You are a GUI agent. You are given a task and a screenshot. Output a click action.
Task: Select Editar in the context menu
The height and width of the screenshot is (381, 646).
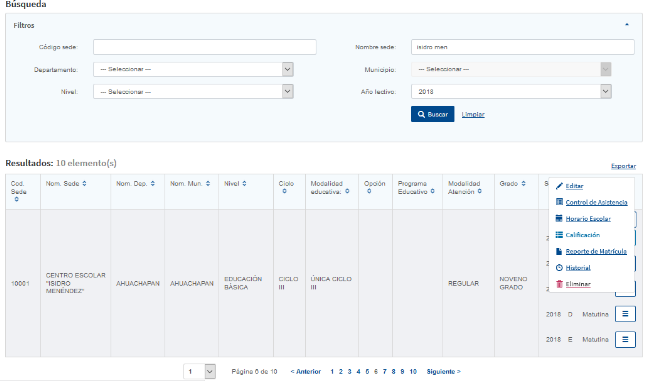[574, 186]
